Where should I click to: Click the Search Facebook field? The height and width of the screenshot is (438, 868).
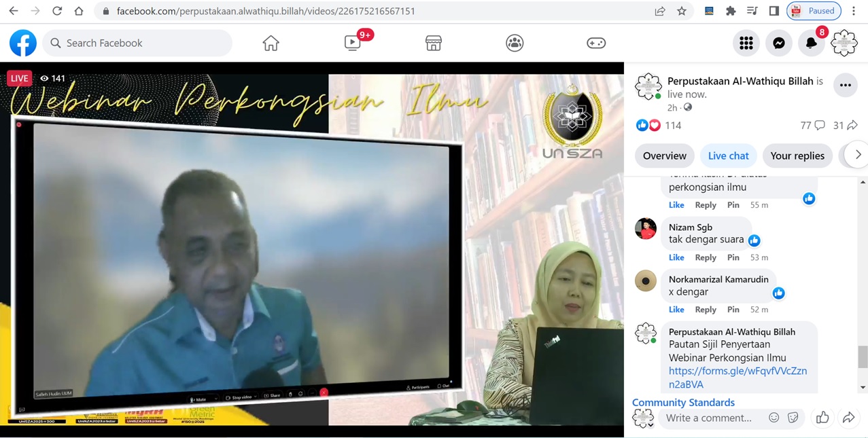[137, 43]
